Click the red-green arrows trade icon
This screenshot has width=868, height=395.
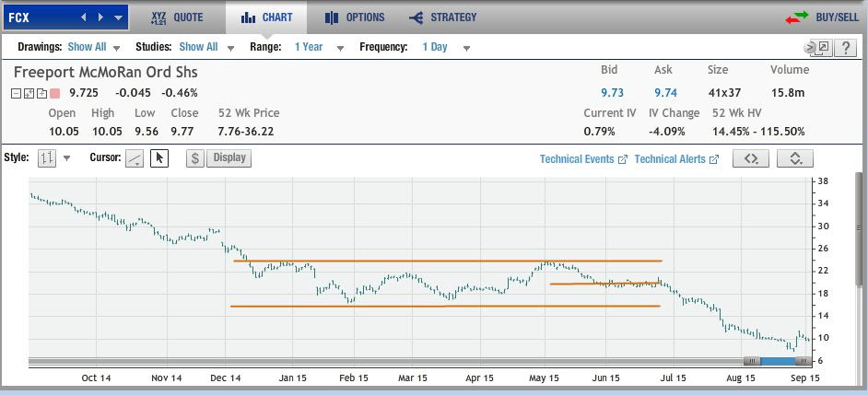797,17
